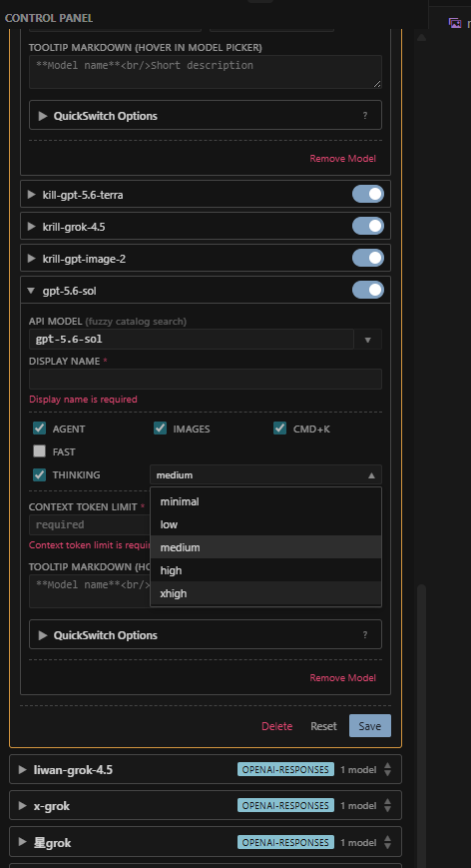The image size is (471, 868).
Task: Select high thinking level
Action: 265,570
